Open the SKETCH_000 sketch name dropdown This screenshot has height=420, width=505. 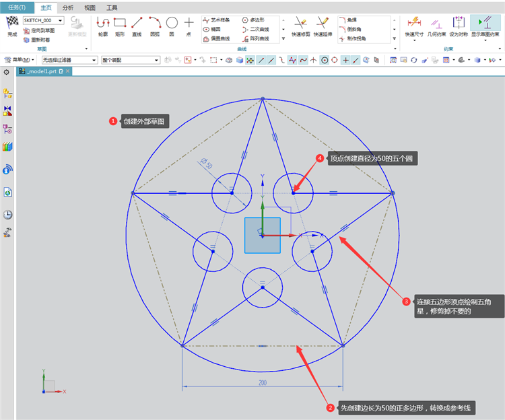point(60,20)
